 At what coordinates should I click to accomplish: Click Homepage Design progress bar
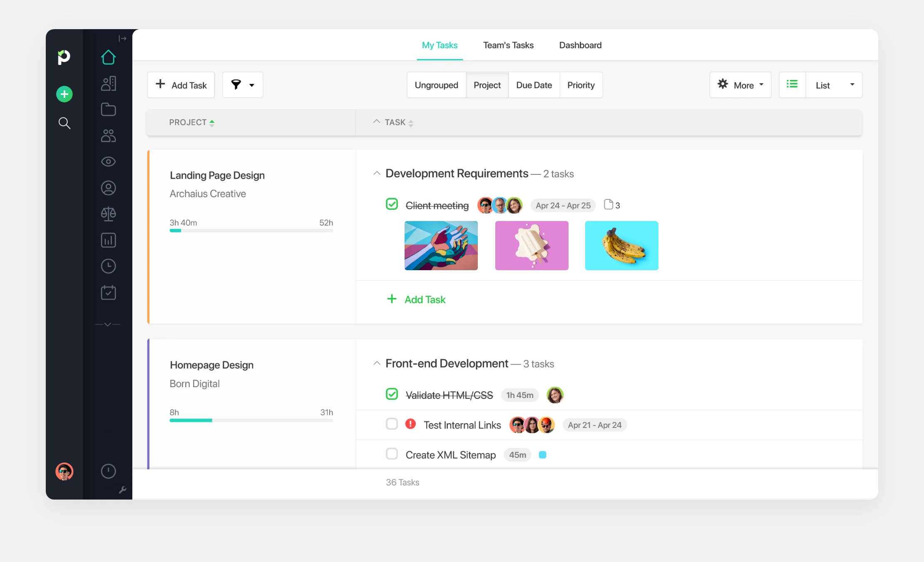(251, 420)
